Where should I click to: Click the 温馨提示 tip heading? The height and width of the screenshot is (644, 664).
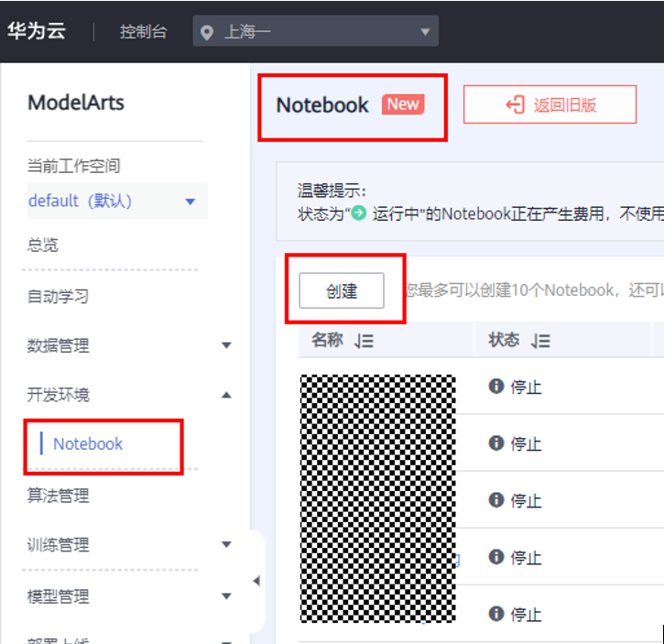pyautogui.click(x=332, y=191)
